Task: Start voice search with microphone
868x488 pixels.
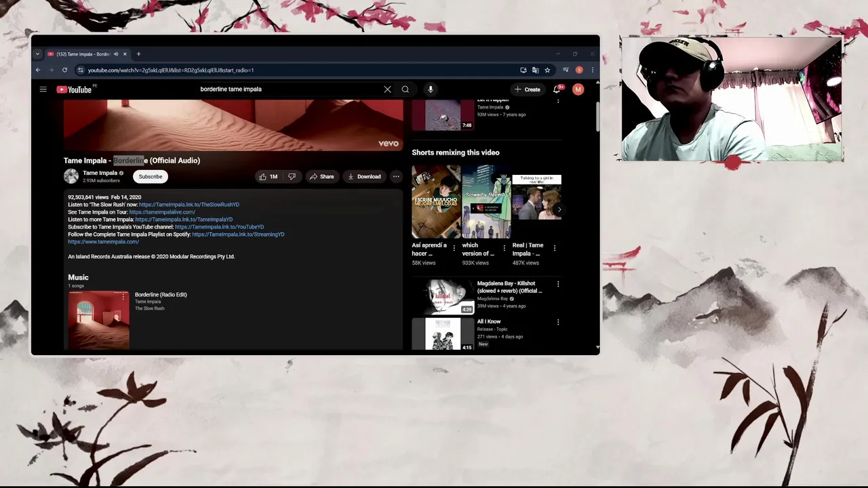Action: pos(430,89)
